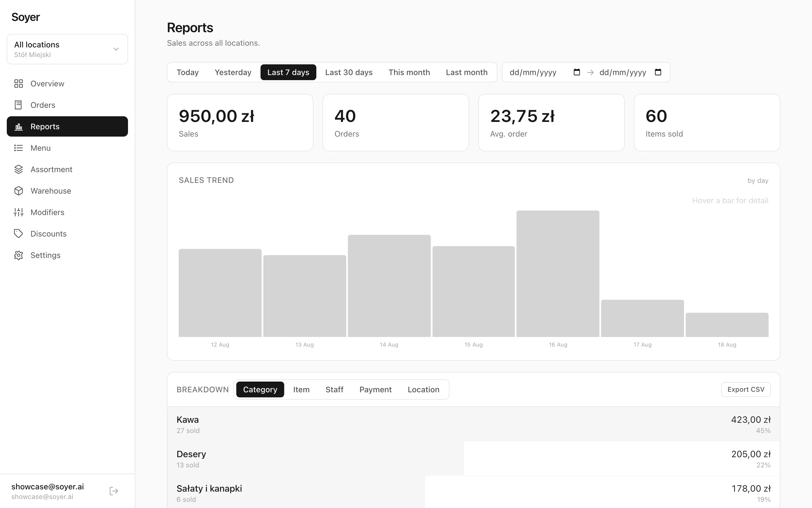Switch to This month range
The width and height of the screenshot is (812, 508).
click(x=409, y=72)
